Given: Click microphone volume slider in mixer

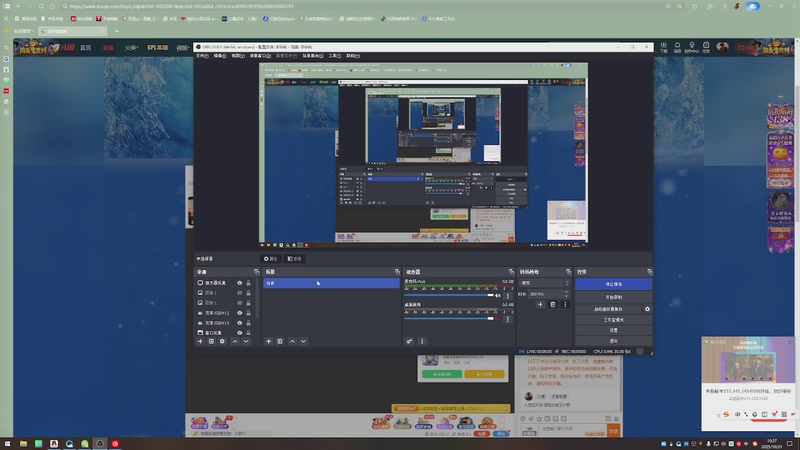Looking at the screenshot, I should (x=449, y=295).
